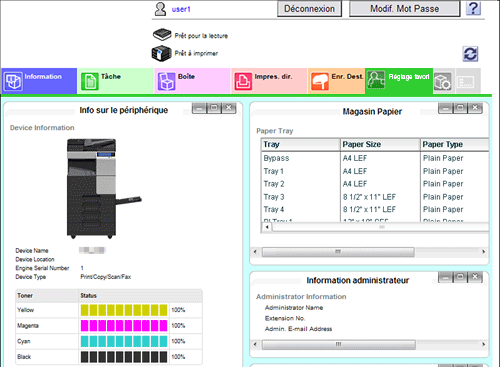This screenshot has height=367, width=500.
Task: Click the Administrator Name label
Action: point(294,308)
